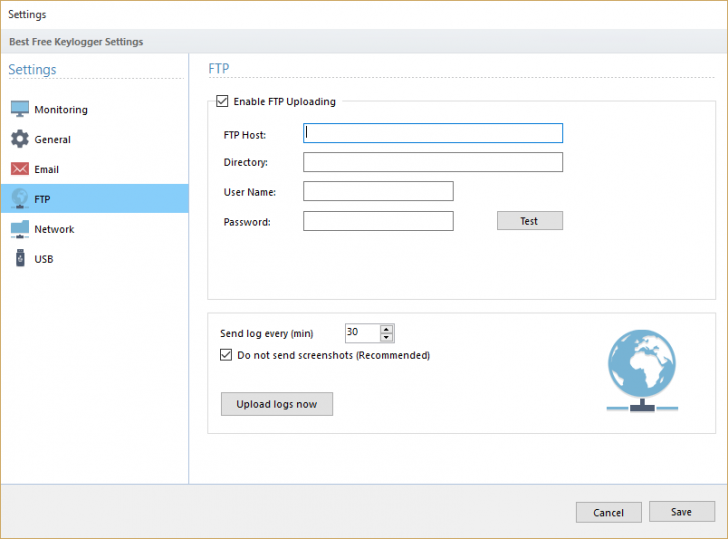Screen dimensions: 728x539
Task: Click the FTP globe sidebar icon
Action: 20,198
